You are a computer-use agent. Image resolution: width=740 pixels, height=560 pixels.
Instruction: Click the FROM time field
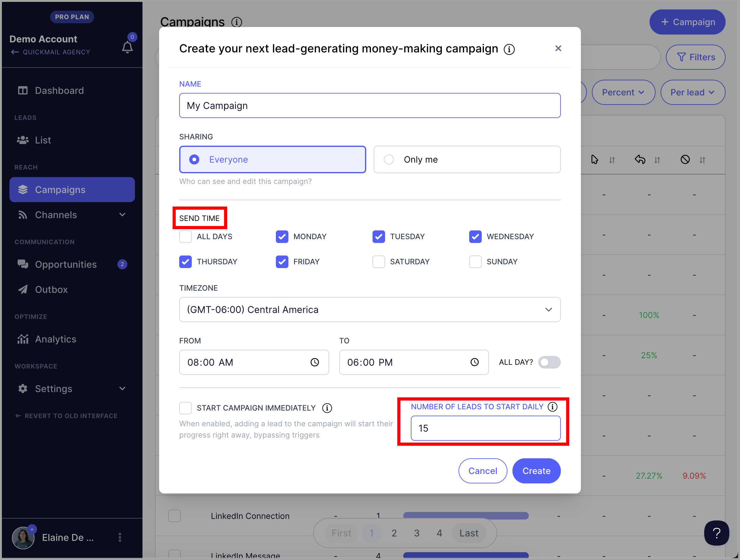point(254,362)
